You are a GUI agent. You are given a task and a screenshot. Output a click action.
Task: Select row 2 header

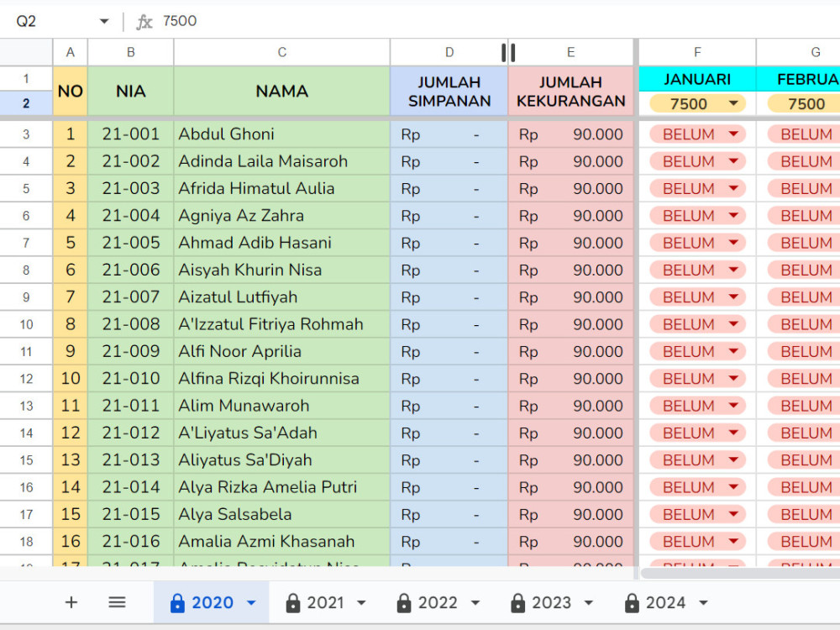pos(26,103)
